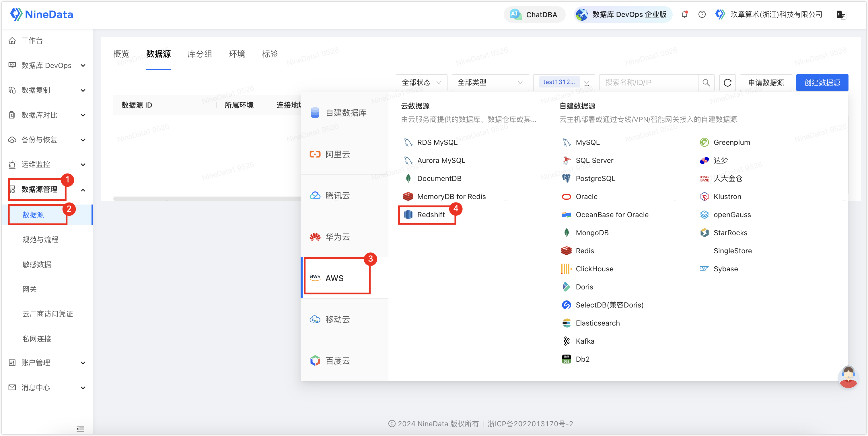868x436 pixels.
Task: Click the 创建数据源 button
Action: coord(822,83)
